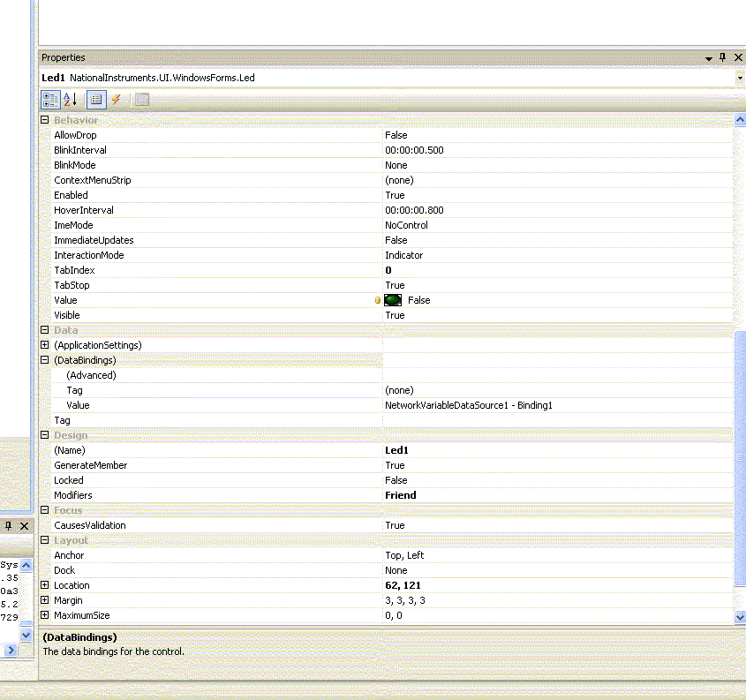
Task: Click the (Name) field containing Led1
Action: pos(396,450)
